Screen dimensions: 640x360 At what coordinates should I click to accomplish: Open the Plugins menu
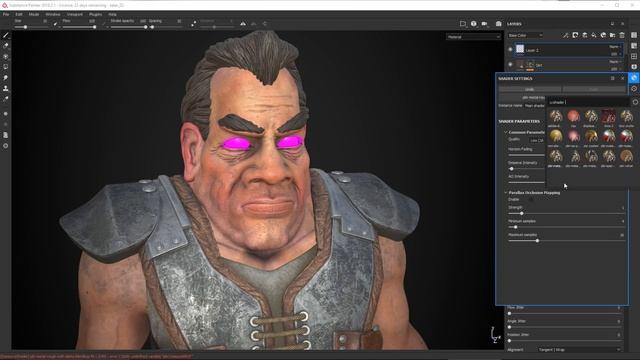coord(96,14)
